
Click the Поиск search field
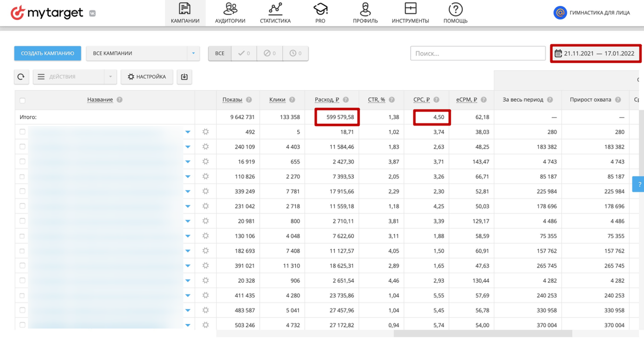pyautogui.click(x=478, y=53)
